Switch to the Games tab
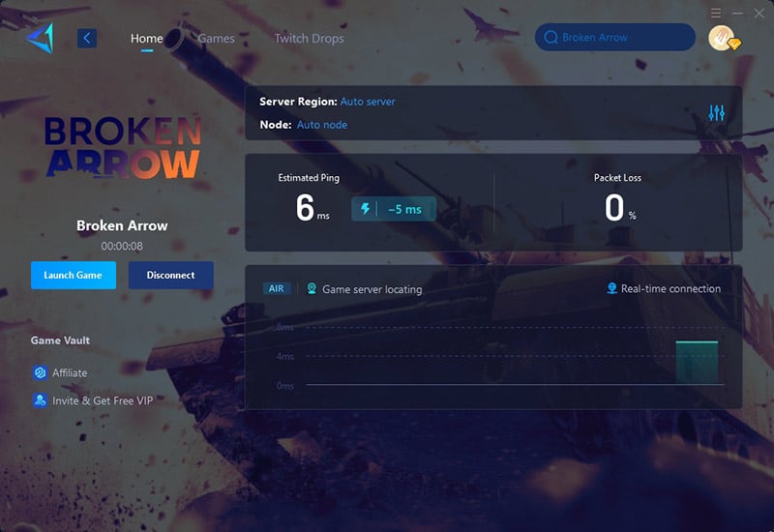This screenshot has height=532, width=774. pos(216,39)
